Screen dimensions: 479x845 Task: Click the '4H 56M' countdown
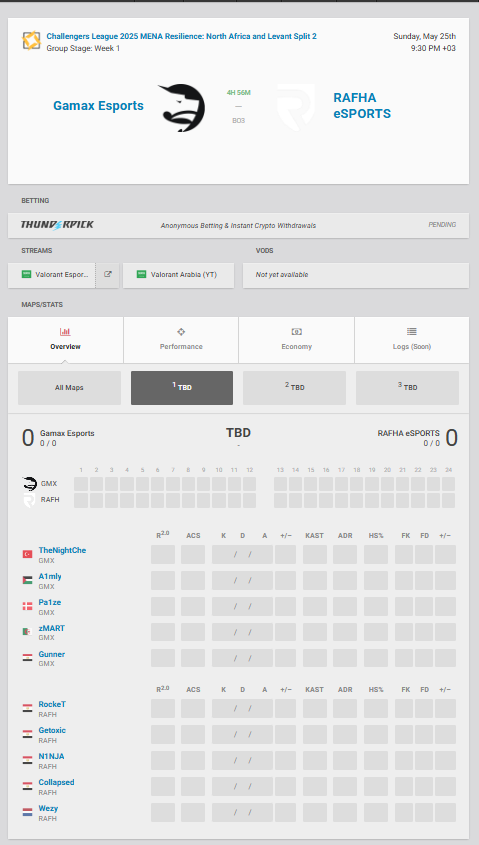coord(239,93)
